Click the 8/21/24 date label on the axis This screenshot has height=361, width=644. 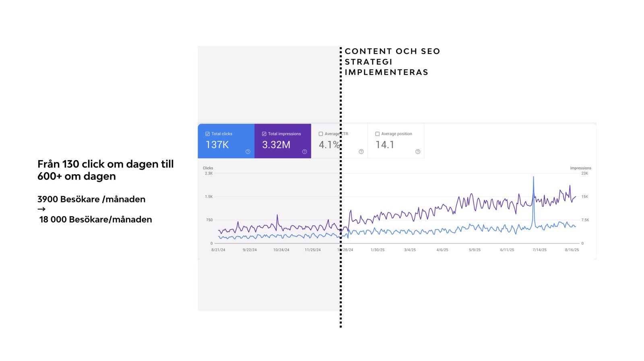(218, 250)
